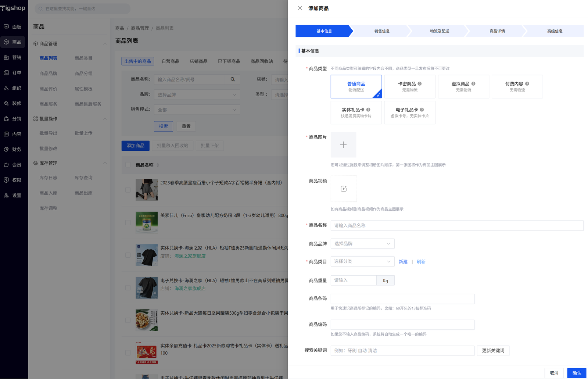The height and width of the screenshot is (379, 588).
Task: Go to the 物流及配送 step tab
Action: click(439, 31)
